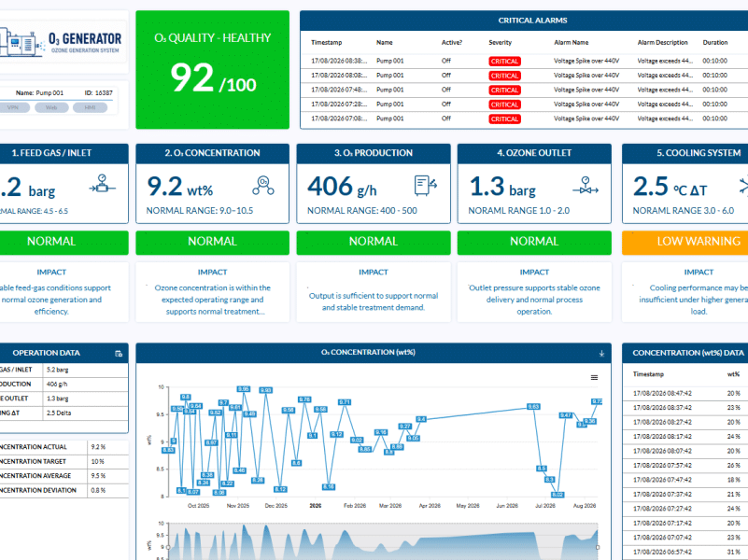This screenshot has width=748, height=560.
Task: Select the 17/08/2026 07:28 alarm timestamp
Action: coord(339,104)
